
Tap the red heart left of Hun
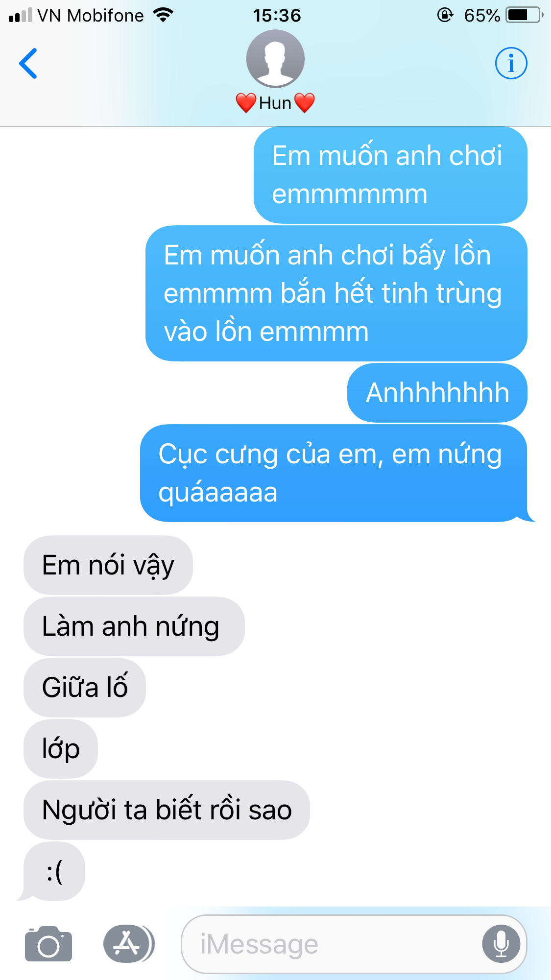[246, 103]
